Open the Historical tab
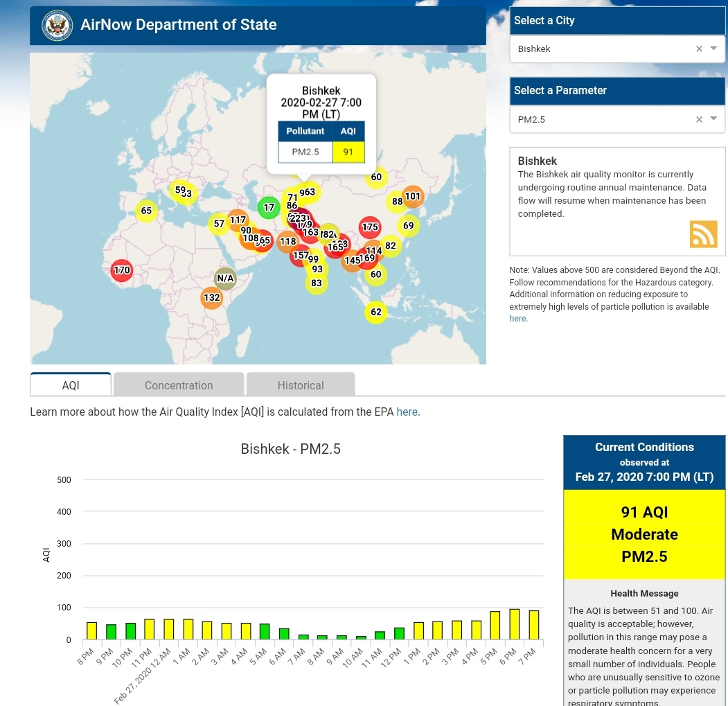This screenshot has height=706, width=728. tap(301, 385)
